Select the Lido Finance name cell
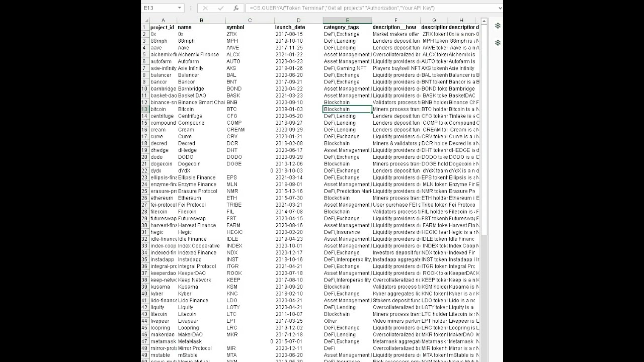 tap(201, 300)
